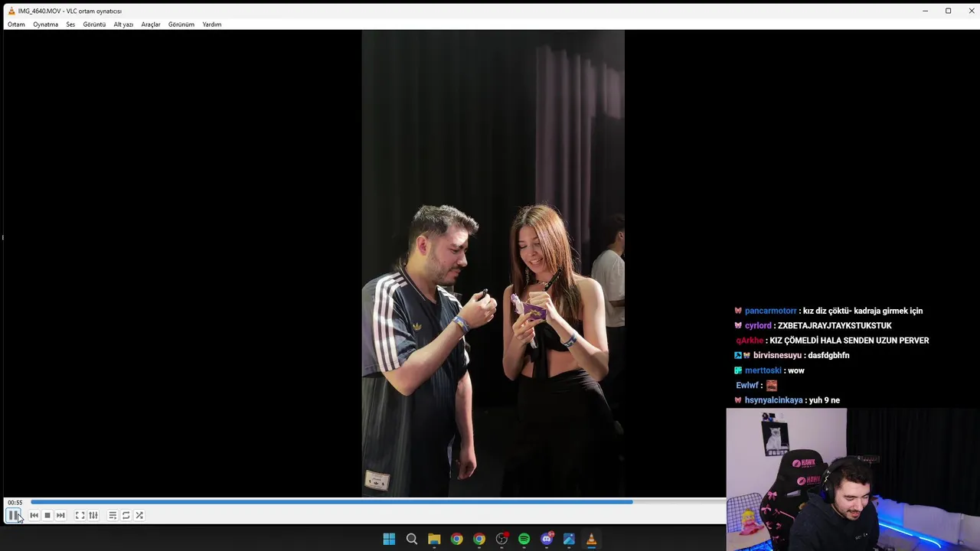The height and width of the screenshot is (551, 980).
Task: Jump to the previous media item
Action: click(34, 515)
